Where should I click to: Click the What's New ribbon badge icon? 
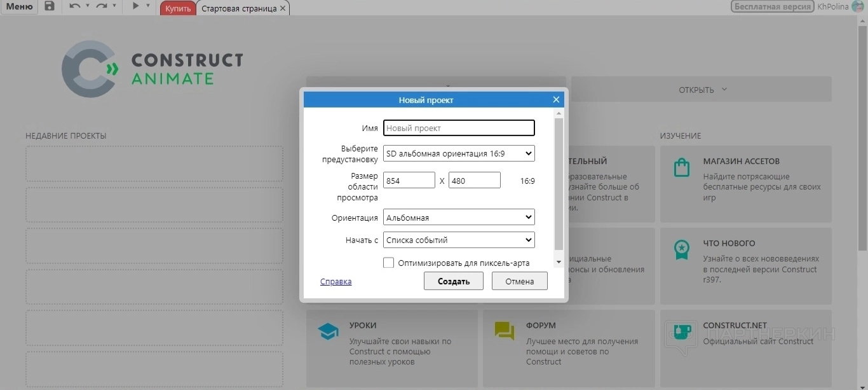(681, 250)
